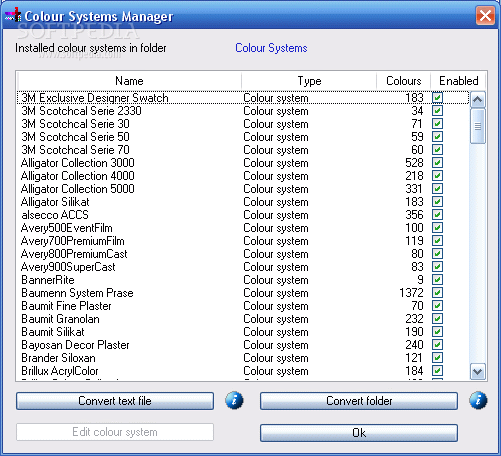Click the greyed Edit colour system button
This screenshot has width=501, height=456.
pos(115,432)
